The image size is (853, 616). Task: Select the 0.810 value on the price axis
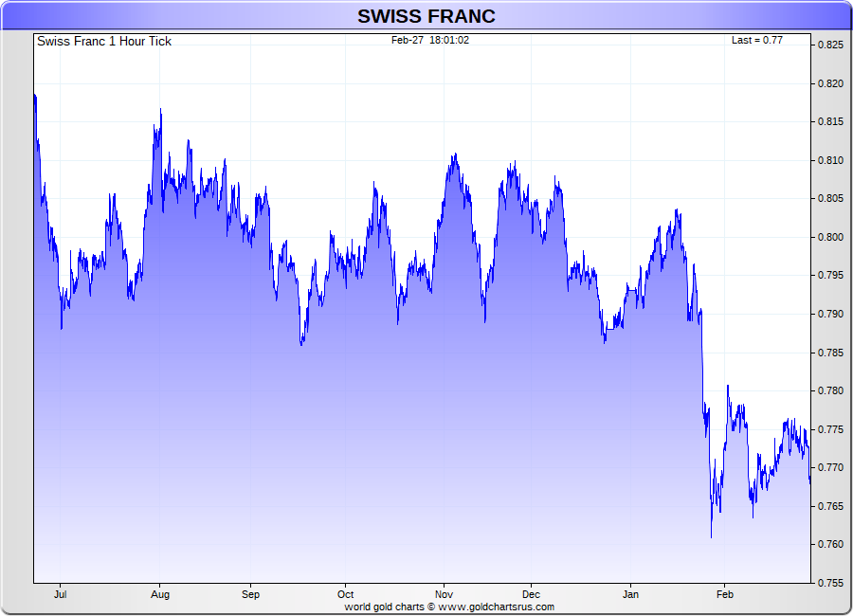click(830, 160)
